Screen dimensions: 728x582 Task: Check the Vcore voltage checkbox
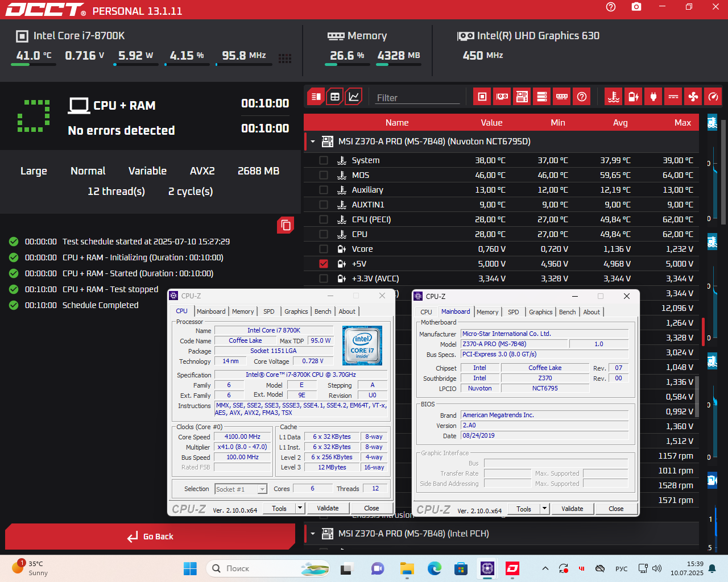[x=324, y=249]
